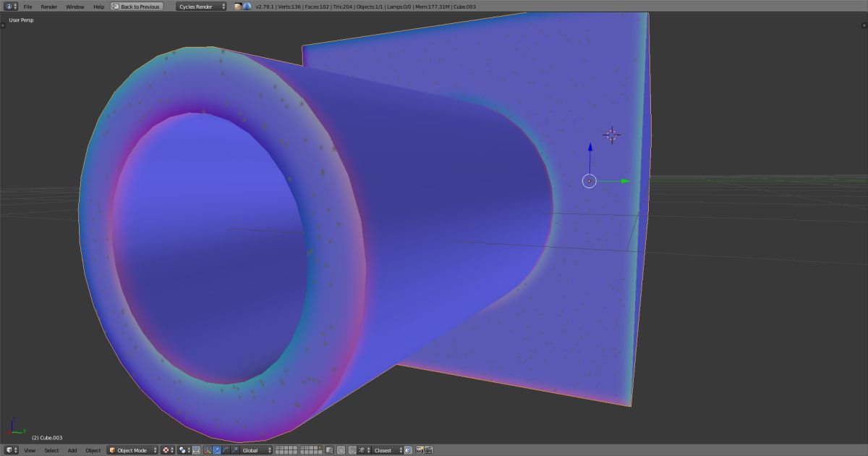Viewport: 868px width, 456px height.
Task: Open the viewport shading mode selector
Action: 168,450
